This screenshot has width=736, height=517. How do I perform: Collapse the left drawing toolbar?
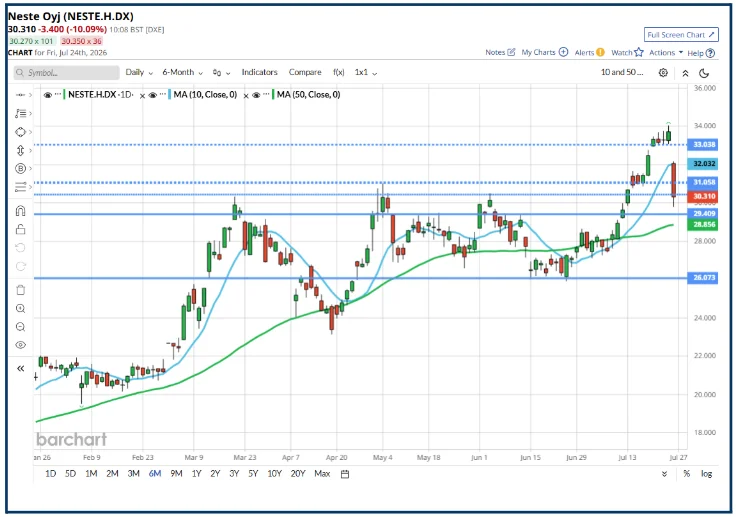tap(20, 369)
